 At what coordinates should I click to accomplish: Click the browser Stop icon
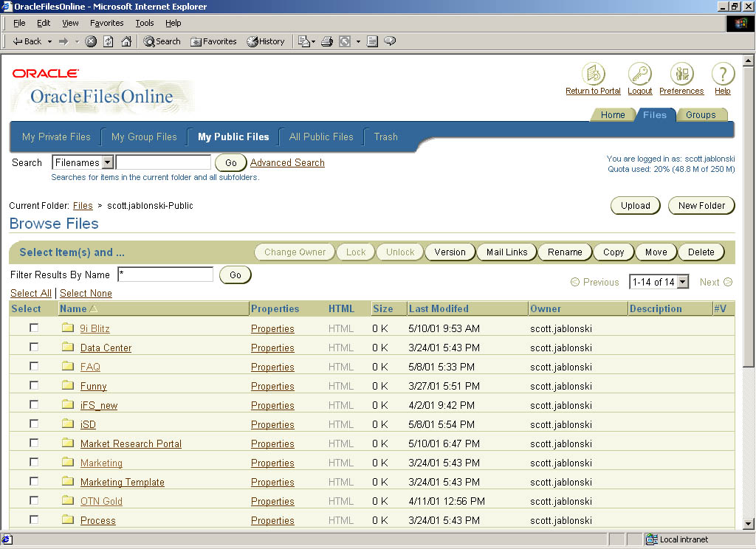91,41
